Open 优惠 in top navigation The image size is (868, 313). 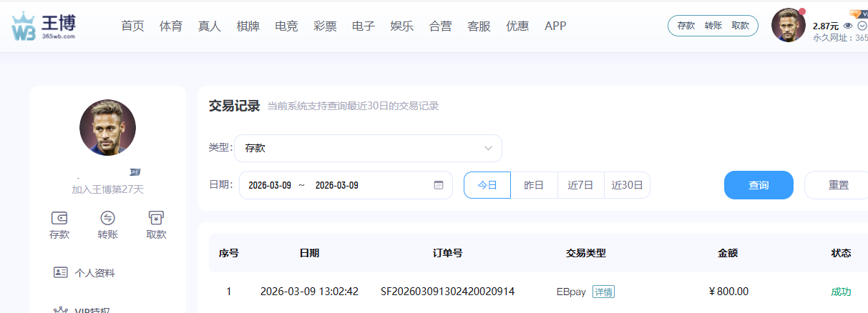tap(517, 26)
